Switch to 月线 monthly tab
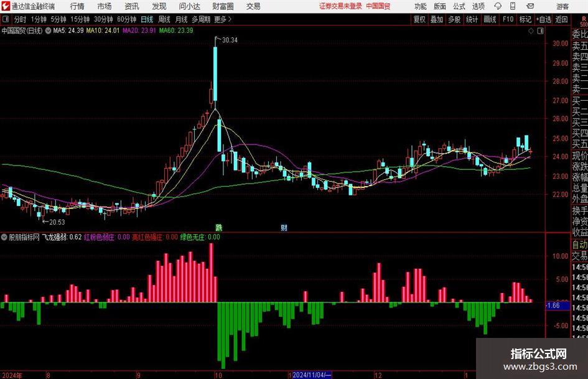 (x=181, y=19)
